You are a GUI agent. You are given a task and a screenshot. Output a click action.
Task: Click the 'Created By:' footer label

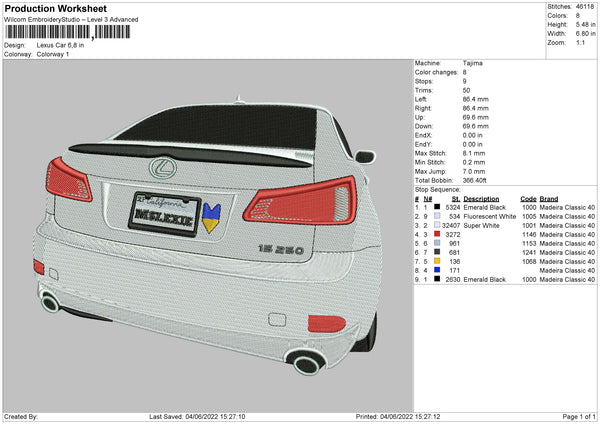click(21, 416)
